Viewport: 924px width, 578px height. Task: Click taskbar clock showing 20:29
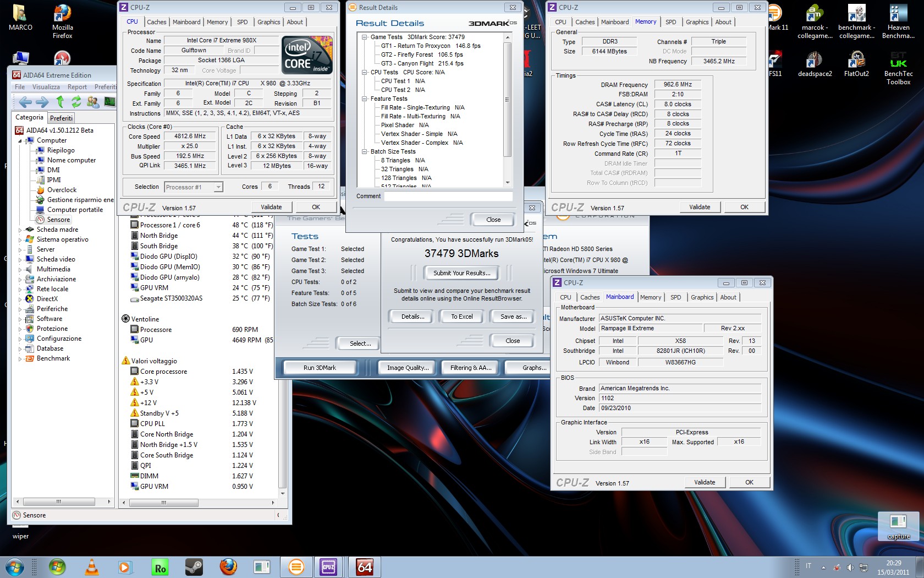point(893,568)
